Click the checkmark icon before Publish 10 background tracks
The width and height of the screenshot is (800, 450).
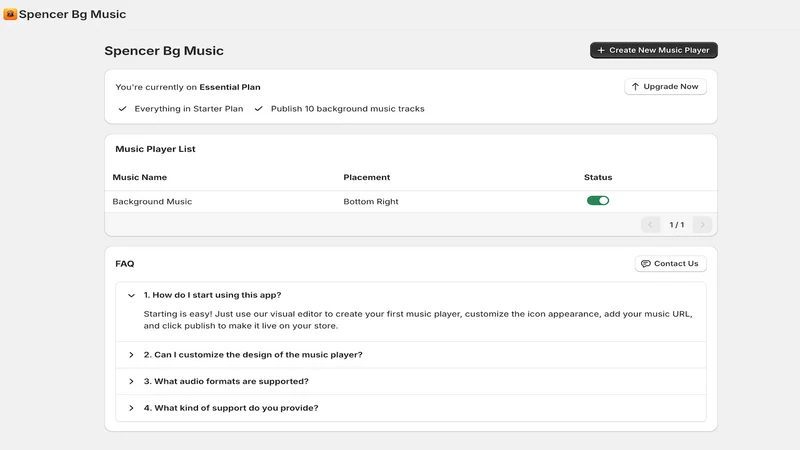click(x=259, y=109)
